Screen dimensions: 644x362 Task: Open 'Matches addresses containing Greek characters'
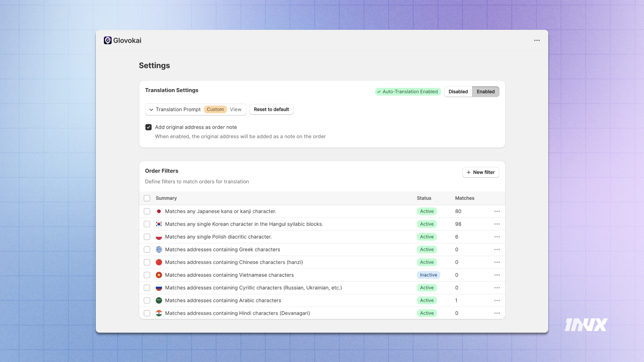pyautogui.click(x=223, y=249)
